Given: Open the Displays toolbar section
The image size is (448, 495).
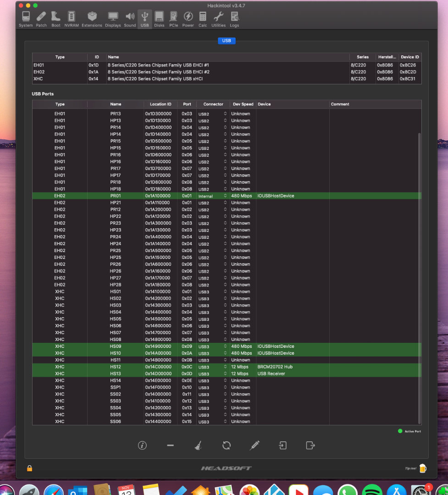Looking at the screenshot, I should coord(113,19).
